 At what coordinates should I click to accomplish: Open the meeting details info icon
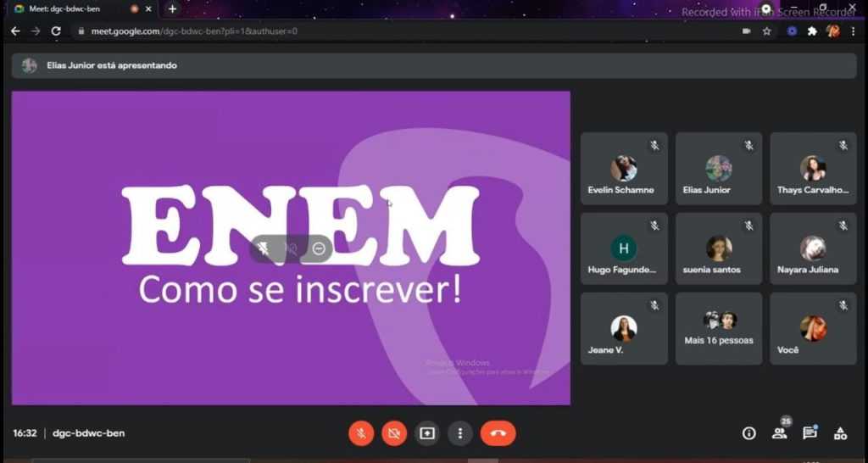click(x=748, y=433)
